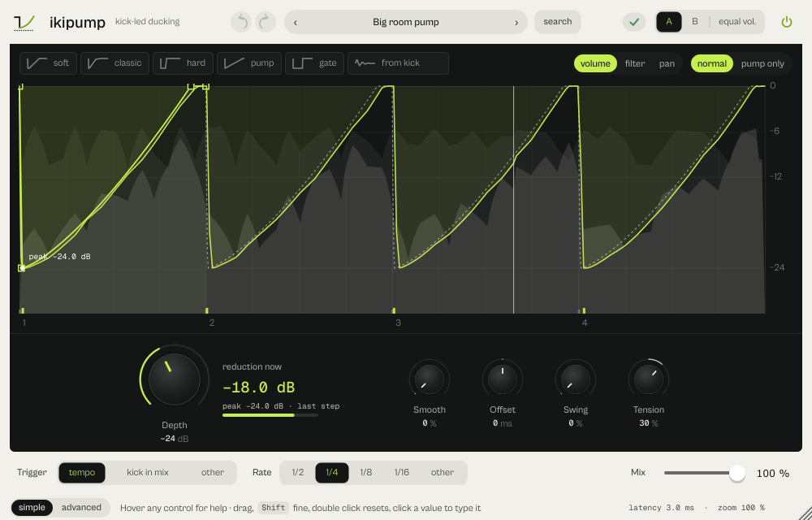Switch to pump only output mode
Viewport: 812px width, 520px height.
(x=762, y=63)
